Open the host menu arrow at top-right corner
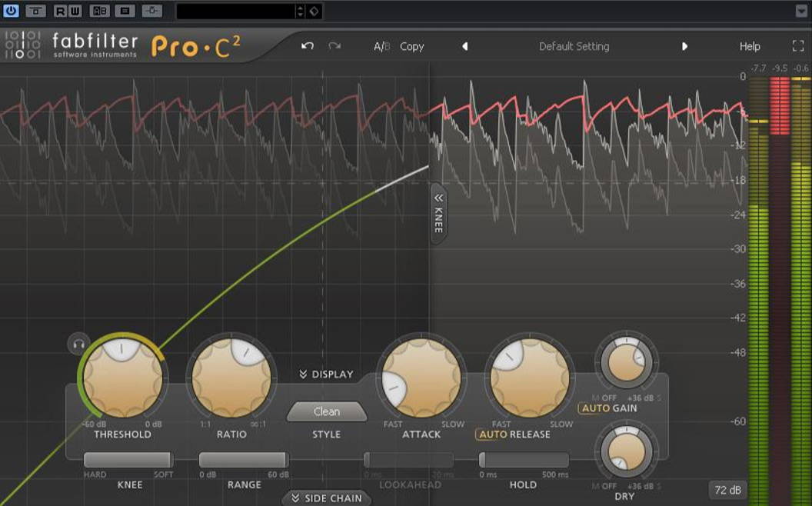 (x=801, y=11)
